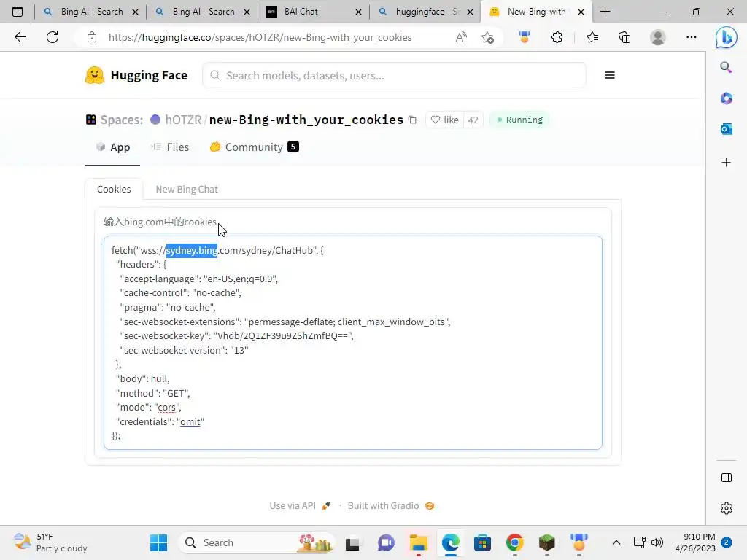
Task: Open the Favorites list
Action: click(592, 37)
